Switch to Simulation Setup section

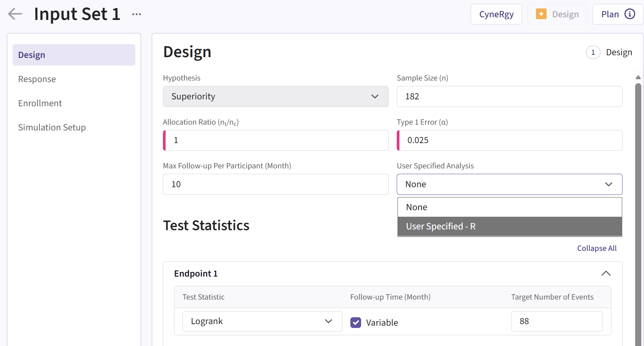coord(52,128)
